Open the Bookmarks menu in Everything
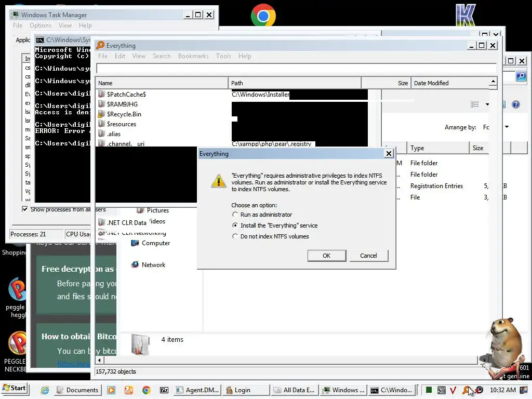 tap(193, 56)
